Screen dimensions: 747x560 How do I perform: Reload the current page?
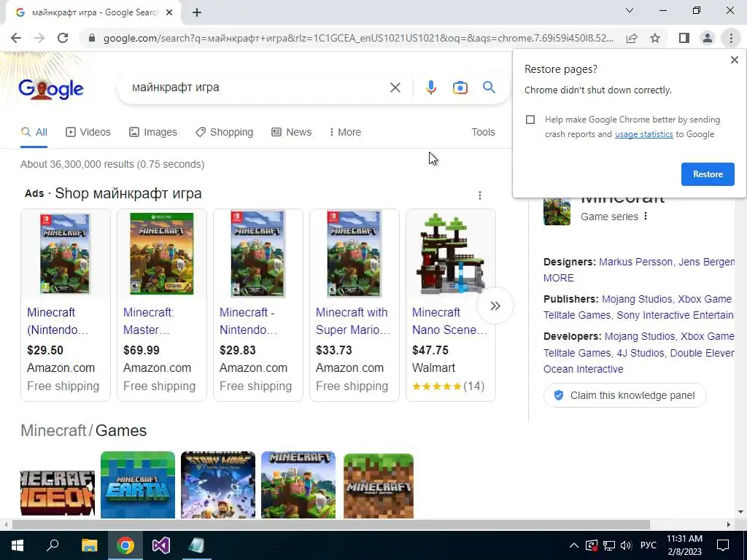click(x=63, y=38)
